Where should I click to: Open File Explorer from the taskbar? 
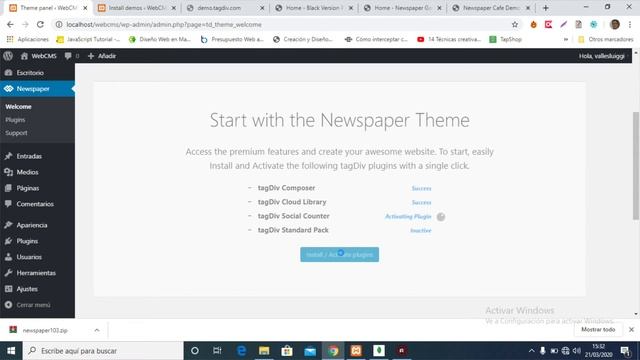coord(264,351)
